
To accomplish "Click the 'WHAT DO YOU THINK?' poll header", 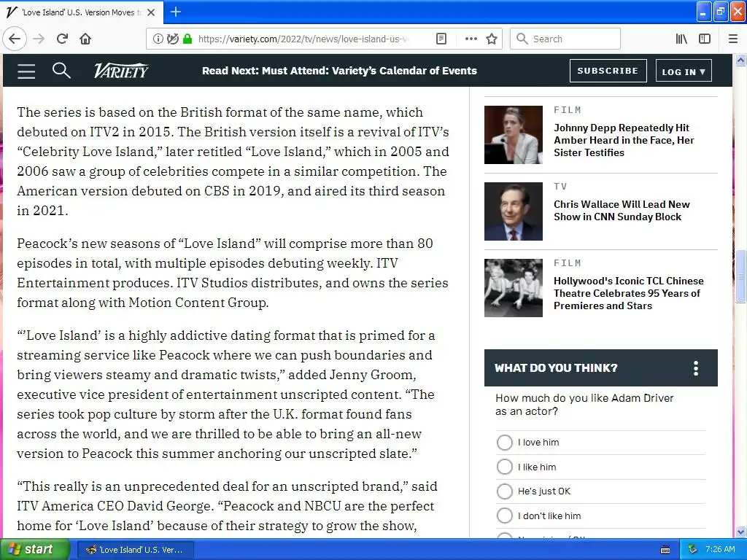I will tap(601, 368).
